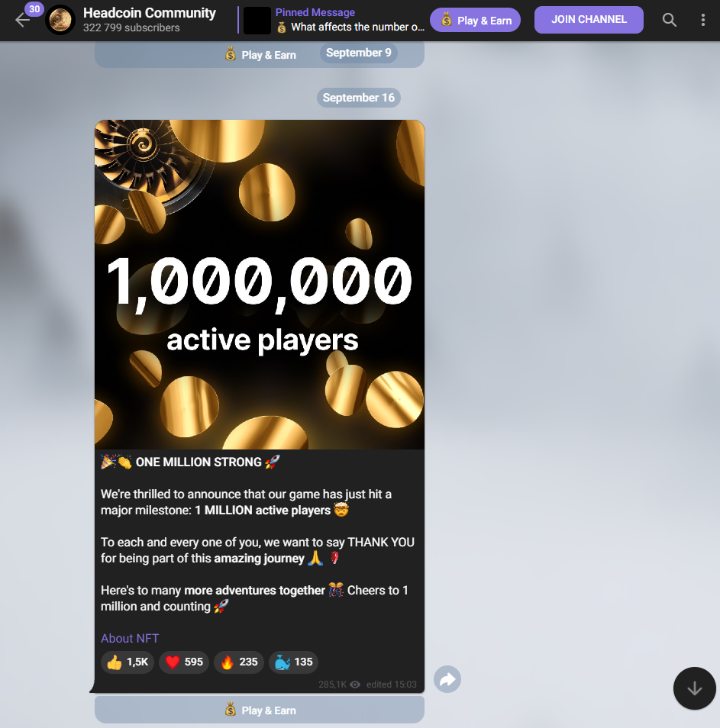The image size is (720, 728).
Task: React with red heart 595
Action: tap(184, 662)
